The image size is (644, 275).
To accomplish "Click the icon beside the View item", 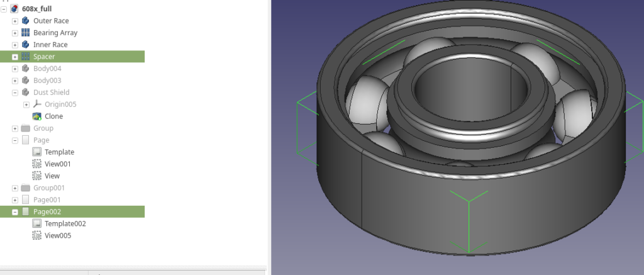I will coord(37,176).
